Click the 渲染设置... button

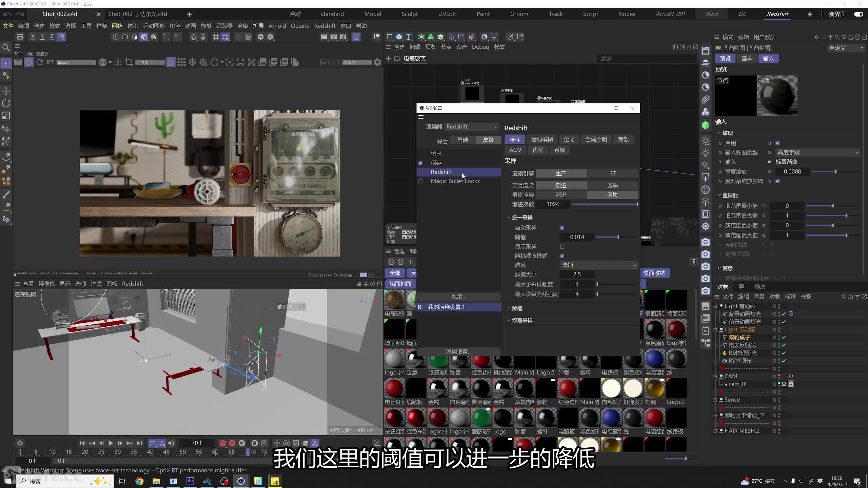(459, 352)
